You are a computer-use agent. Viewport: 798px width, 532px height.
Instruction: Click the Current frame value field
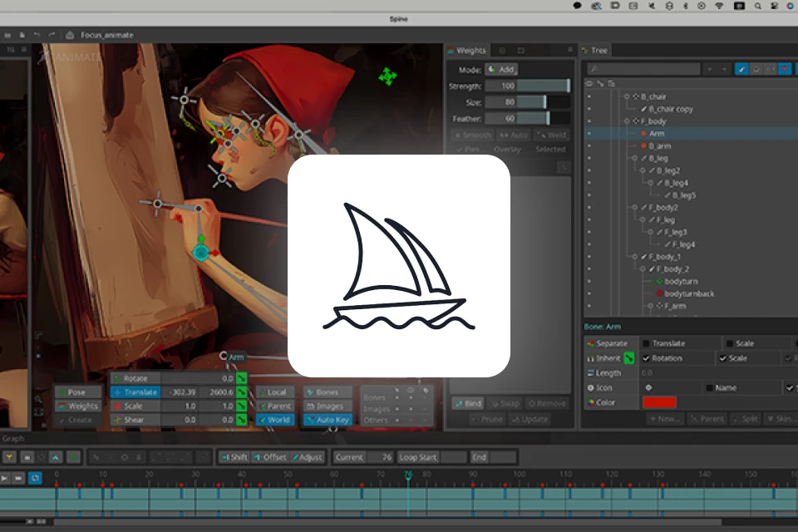coord(380,457)
